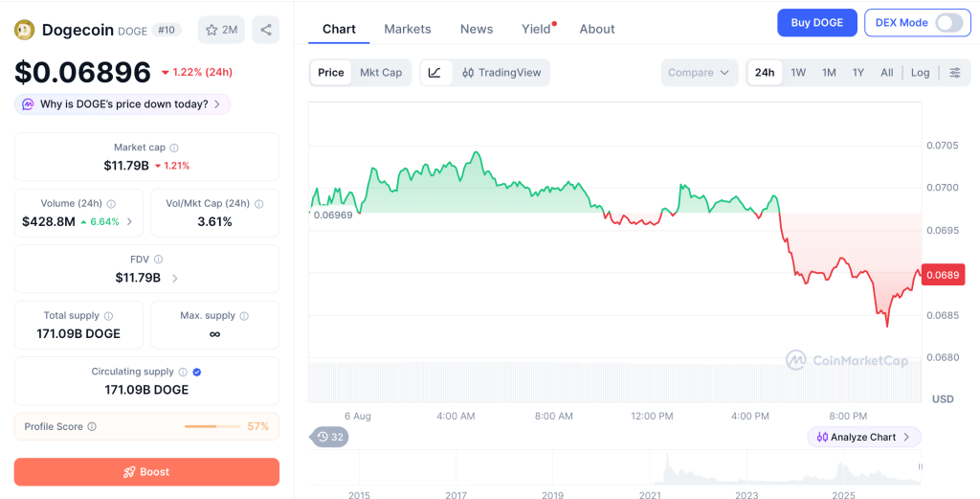Screen dimensions: 980x499
Task: Click the verified checkmark badge beside Circulating supply
Action: coord(197,372)
